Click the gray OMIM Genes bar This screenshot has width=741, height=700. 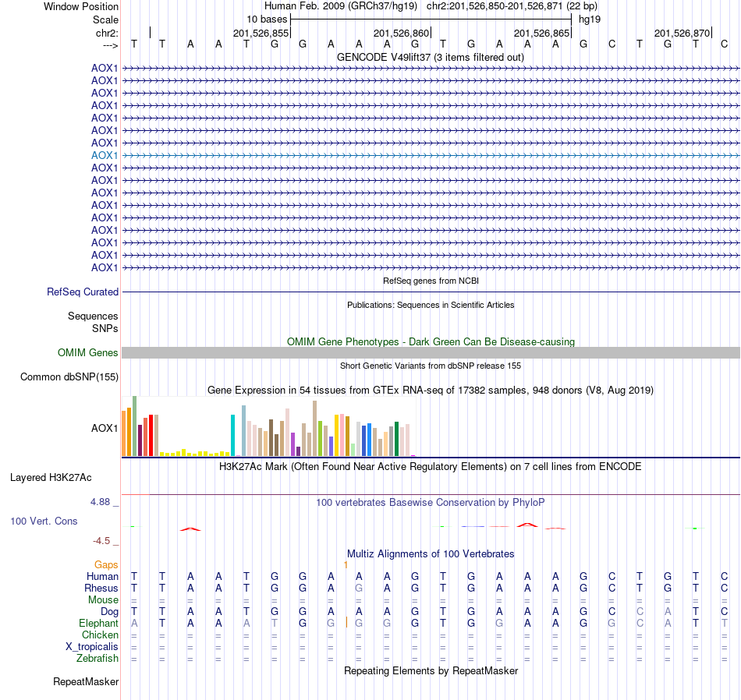click(431, 353)
